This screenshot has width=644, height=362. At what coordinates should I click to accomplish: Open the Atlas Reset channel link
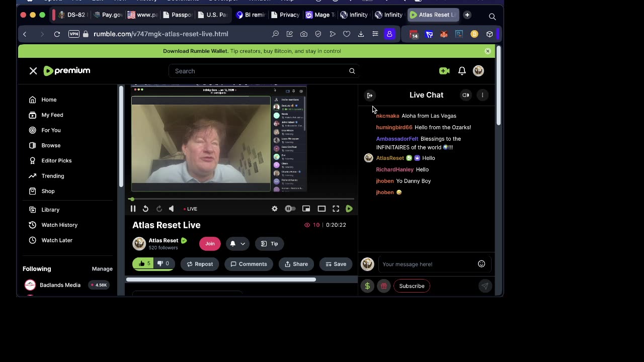(x=164, y=240)
